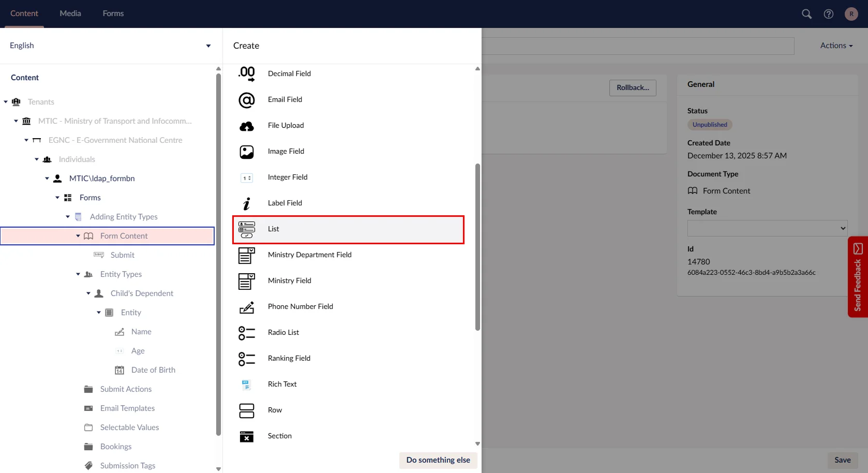
Task: Collapse the Entity Types tree node
Action: 78,274
